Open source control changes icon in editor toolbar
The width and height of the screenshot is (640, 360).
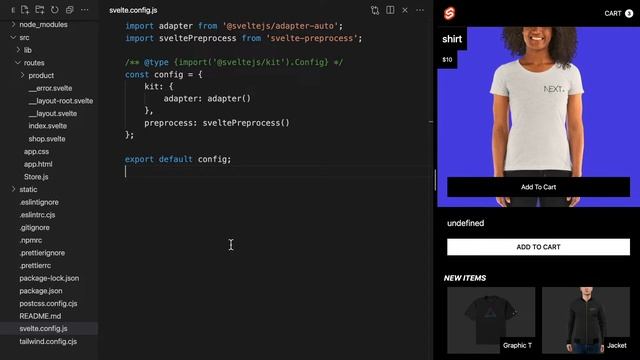[375, 10]
